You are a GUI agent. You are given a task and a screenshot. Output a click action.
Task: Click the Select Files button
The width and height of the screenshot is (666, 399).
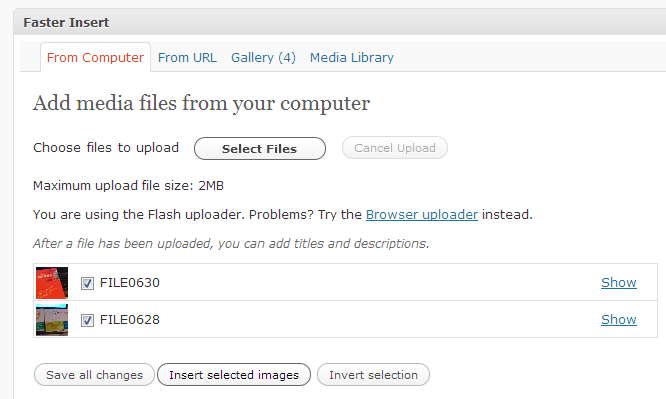point(260,148)
